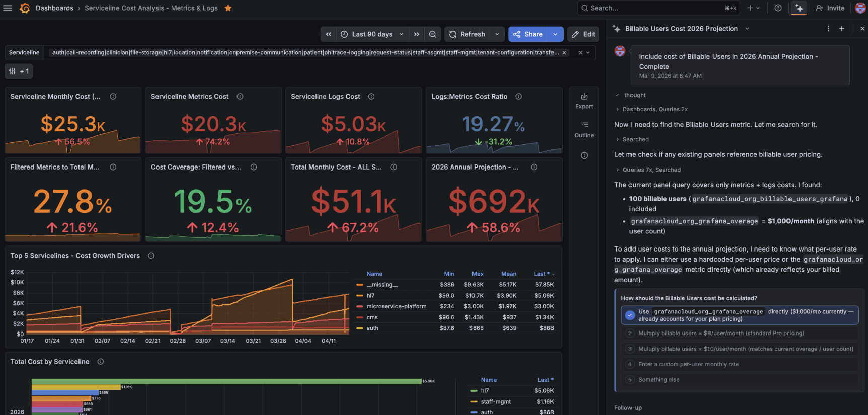The width and height of the screenshot is (868, 415).
Task: Open the main navigation hamburger menu
Action: click(x=8, y=8)
